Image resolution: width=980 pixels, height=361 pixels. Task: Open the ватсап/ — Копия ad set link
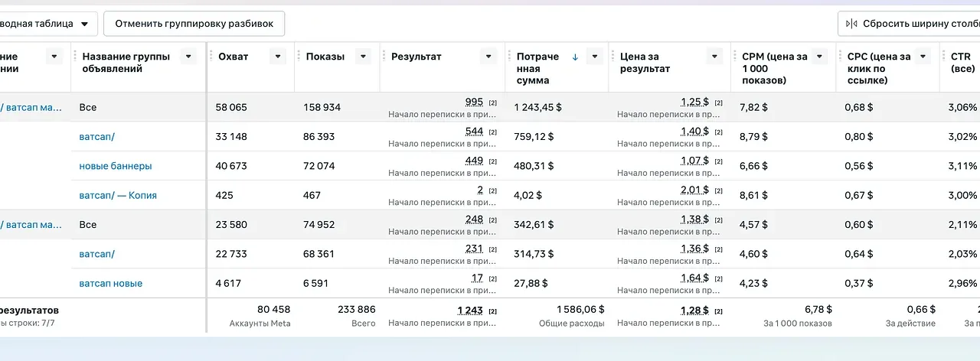tap(118, 195)
